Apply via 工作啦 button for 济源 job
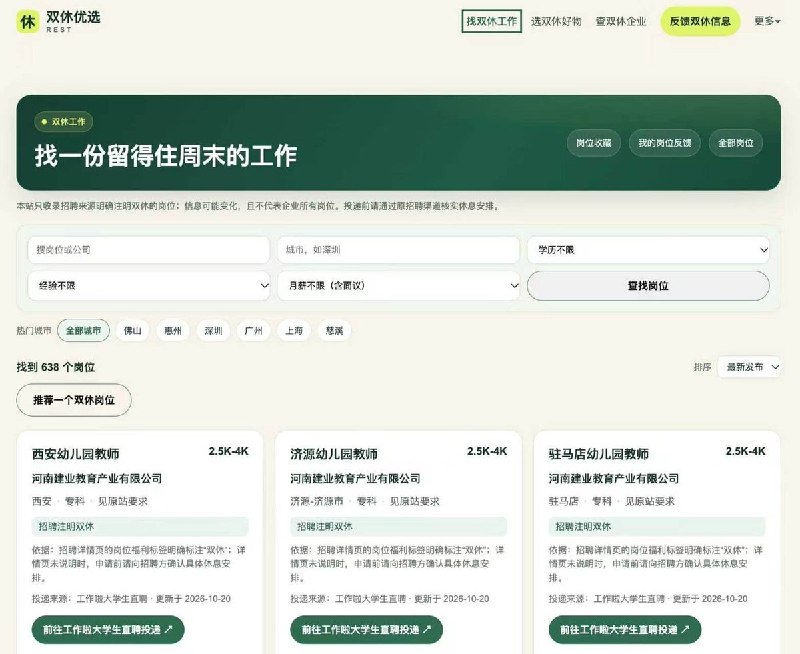 (366, 630)
